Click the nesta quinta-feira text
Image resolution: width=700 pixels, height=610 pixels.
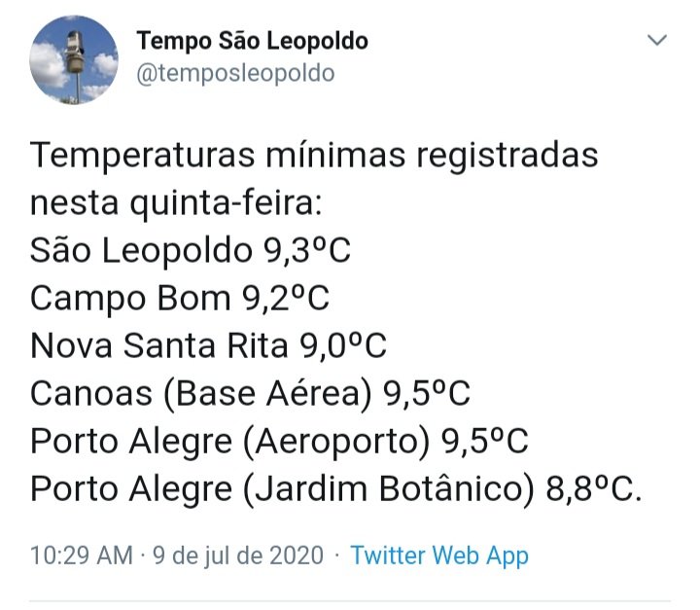coord(176,203)
